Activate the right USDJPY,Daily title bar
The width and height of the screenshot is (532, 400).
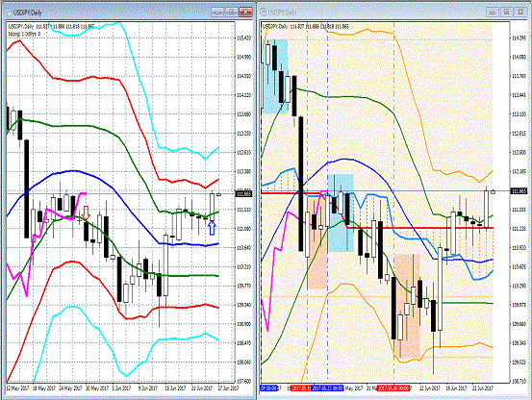373,12
